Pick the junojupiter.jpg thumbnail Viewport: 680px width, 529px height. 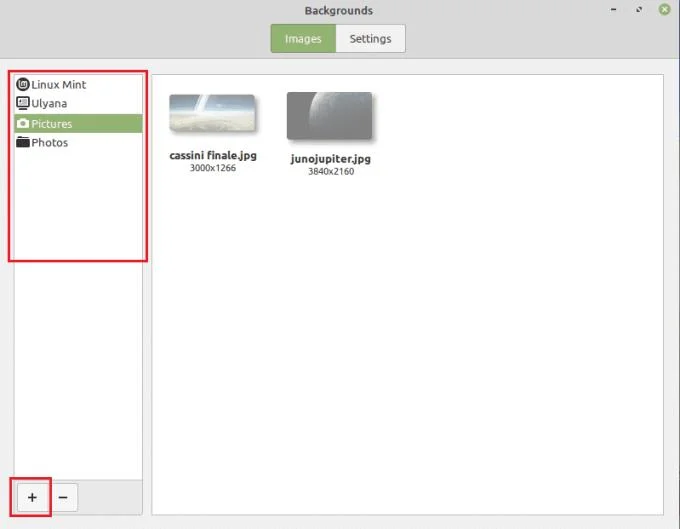click(330, 116)
